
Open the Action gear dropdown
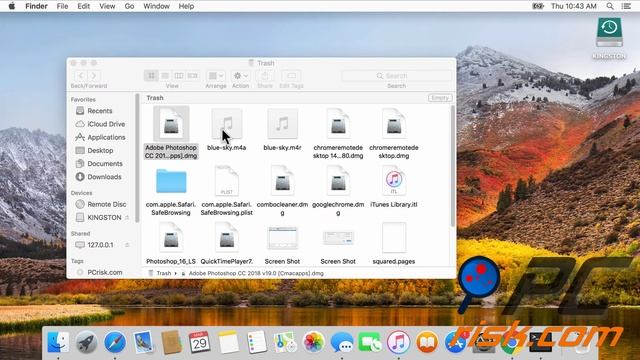240,76
